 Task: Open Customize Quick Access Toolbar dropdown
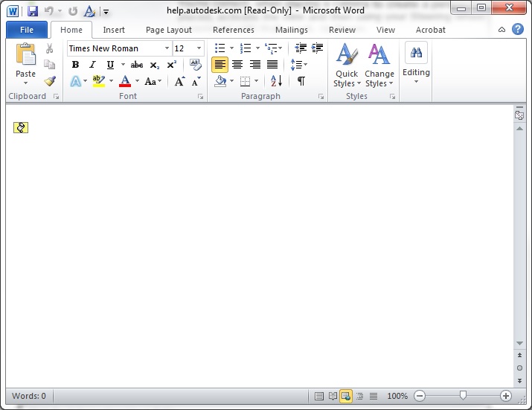[x=106, y=12]
